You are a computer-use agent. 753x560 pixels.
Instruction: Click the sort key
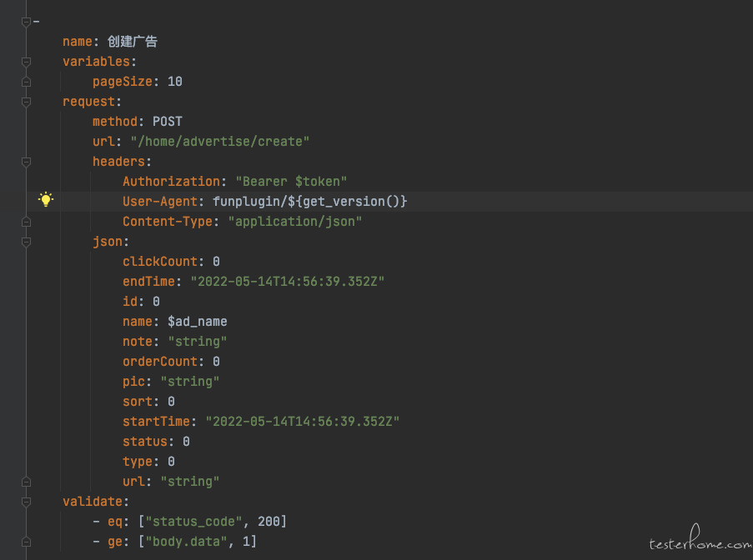click(138, 402)
